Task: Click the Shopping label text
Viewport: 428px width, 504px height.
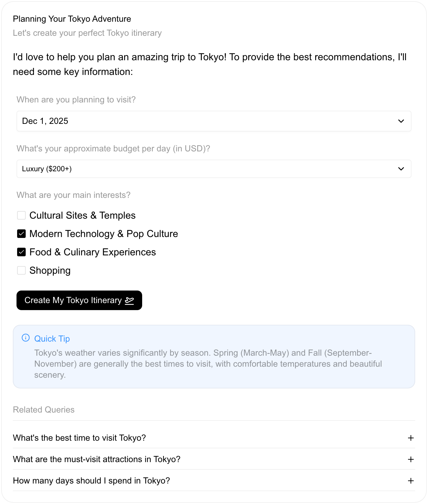Action: pos(50,271)
